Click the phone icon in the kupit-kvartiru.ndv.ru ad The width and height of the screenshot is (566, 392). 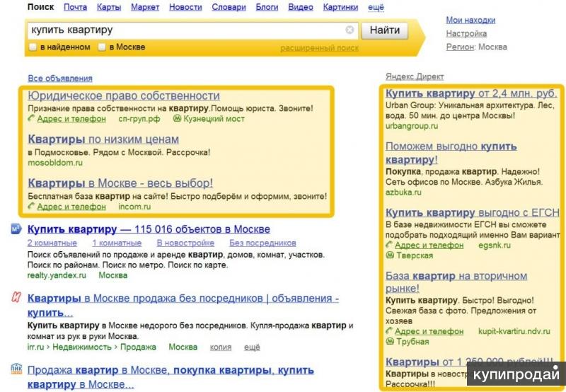389,330
